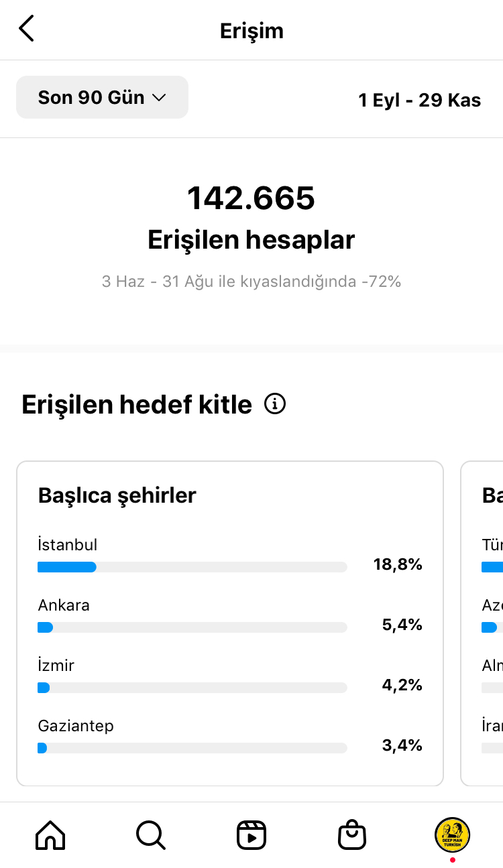The image size is (503, 868).
Task: Tap the Erişilen hesaplar label
Action: [x=251, y=240]
